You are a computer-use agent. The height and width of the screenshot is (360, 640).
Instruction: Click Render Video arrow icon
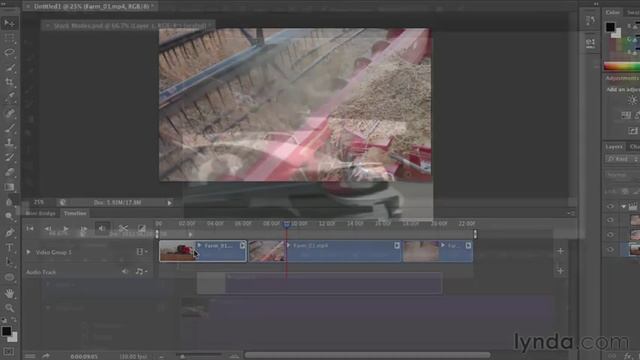pos(46,356)
